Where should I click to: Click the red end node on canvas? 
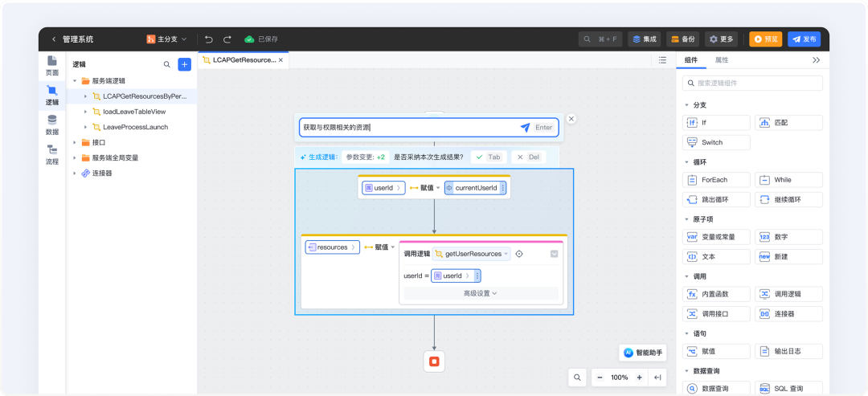434,361
